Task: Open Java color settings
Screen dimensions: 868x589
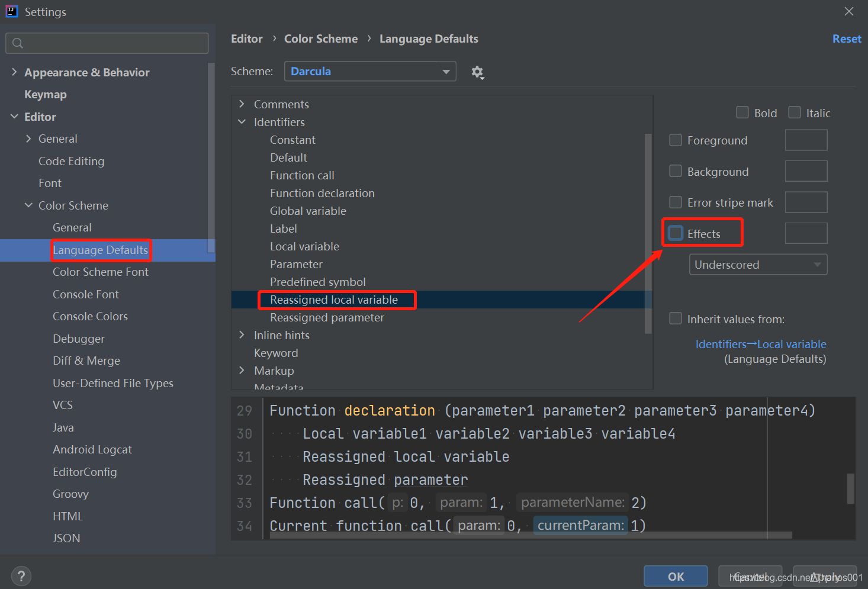Action: pyautogui.click(x=63, y=427)
